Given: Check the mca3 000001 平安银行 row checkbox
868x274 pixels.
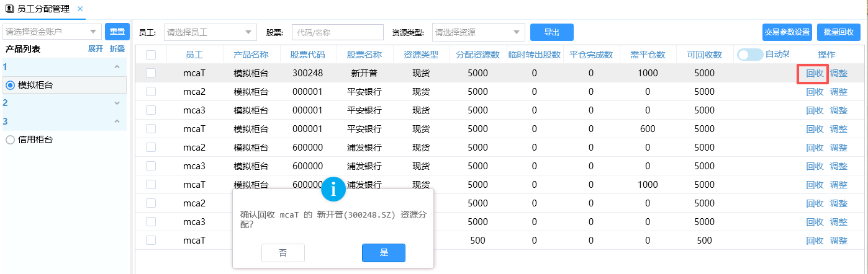Looking at the screenshot, I should click(151, 110).
